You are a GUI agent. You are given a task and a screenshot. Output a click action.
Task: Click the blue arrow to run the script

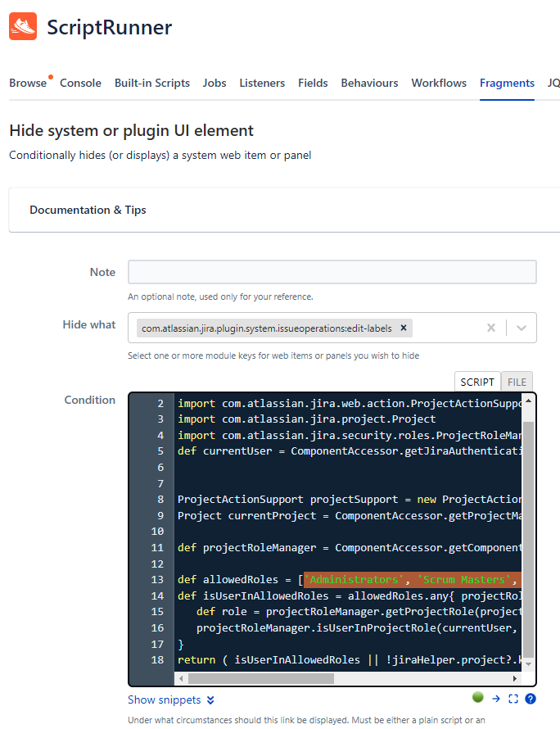(496, 697)
